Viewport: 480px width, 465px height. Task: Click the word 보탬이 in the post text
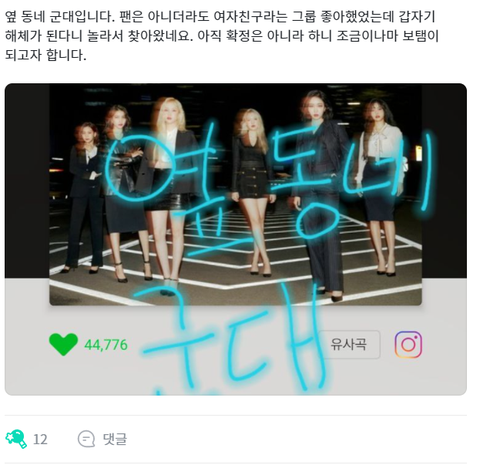tap(420, 36)
